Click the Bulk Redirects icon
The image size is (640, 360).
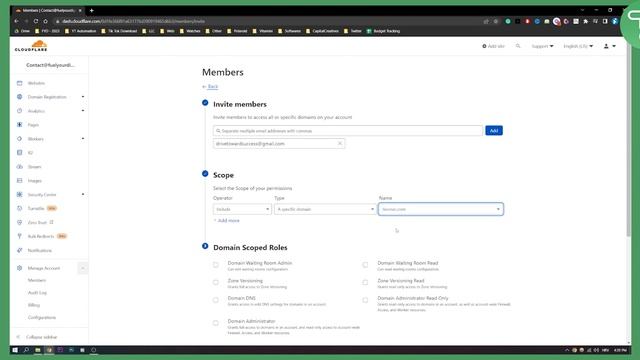pos(19,236)
